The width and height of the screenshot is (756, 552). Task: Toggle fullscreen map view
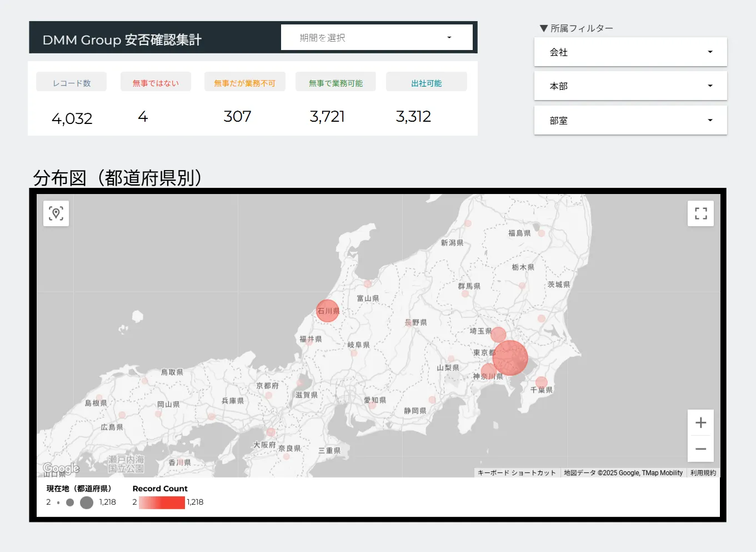[x=700, y=213]
